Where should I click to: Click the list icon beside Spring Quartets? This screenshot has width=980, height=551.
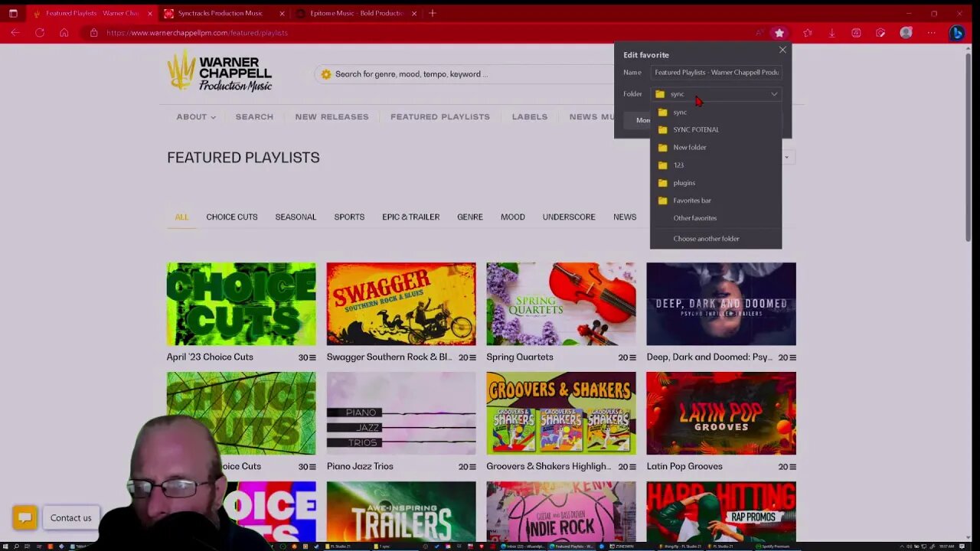[x=634, y=357]
